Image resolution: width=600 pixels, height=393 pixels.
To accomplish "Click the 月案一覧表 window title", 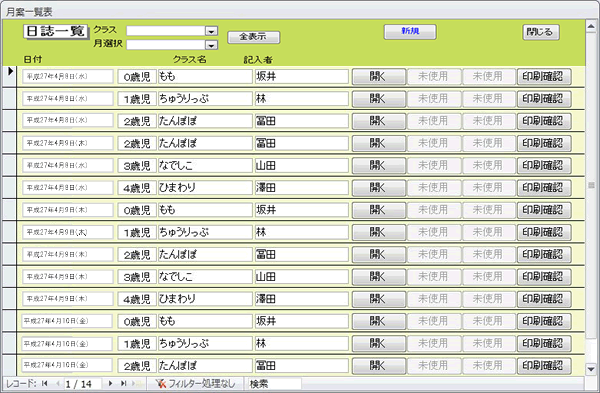I will pyautogui.click(x=29, y=12).
